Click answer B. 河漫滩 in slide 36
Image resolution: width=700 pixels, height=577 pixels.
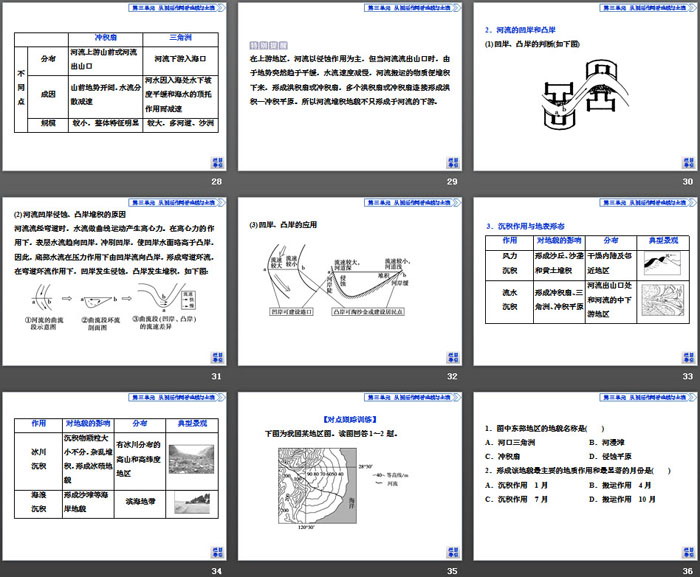point(607,443)
